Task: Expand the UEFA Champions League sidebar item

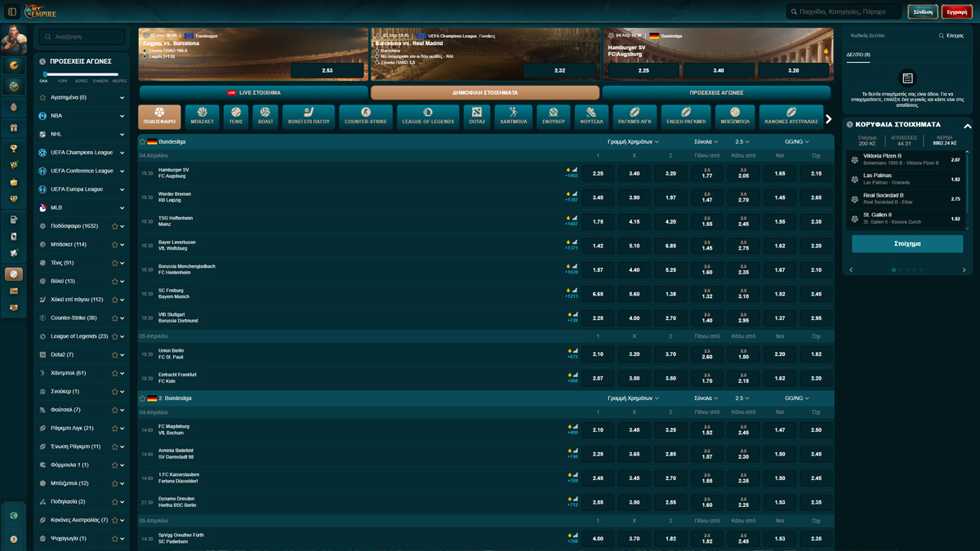Action: tap(122, 153)
